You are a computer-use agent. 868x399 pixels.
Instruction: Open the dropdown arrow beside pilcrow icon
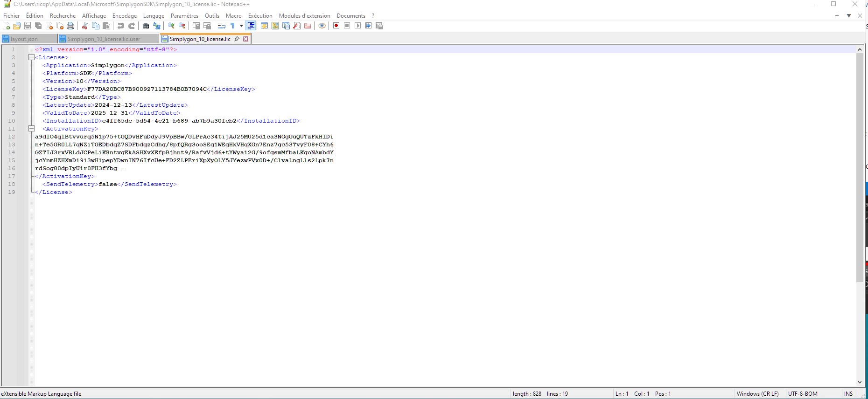click(x=241, y=26)
